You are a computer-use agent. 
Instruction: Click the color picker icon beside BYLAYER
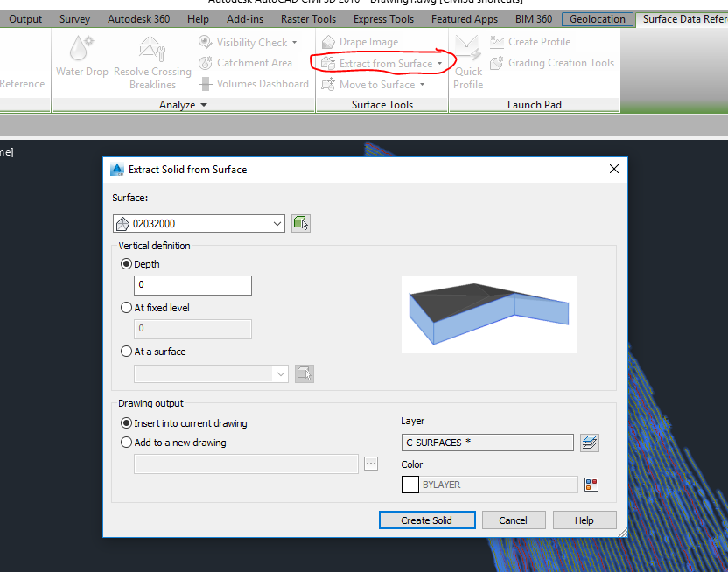click(x=591, y=485)
